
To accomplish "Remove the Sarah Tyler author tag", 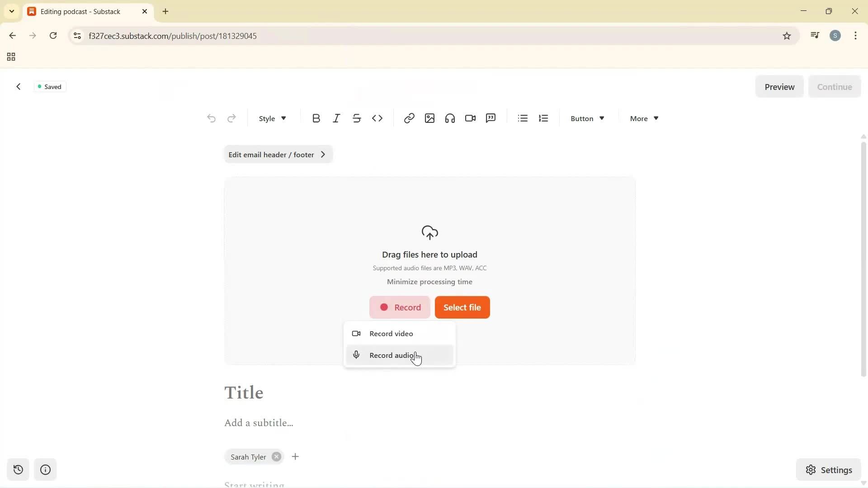I will coord(276,456).
